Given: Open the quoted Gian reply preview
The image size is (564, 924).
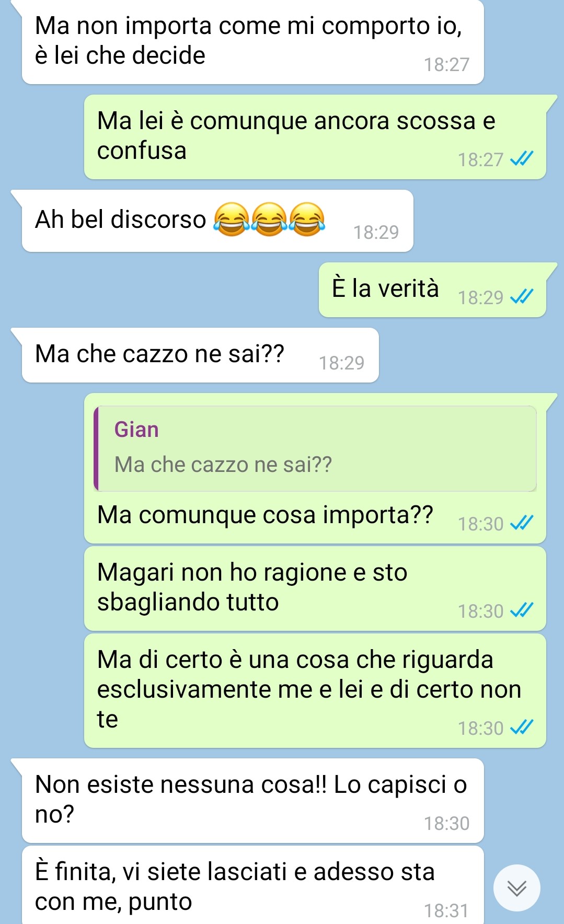Looking at the screenshot, I should coord(315,448).
